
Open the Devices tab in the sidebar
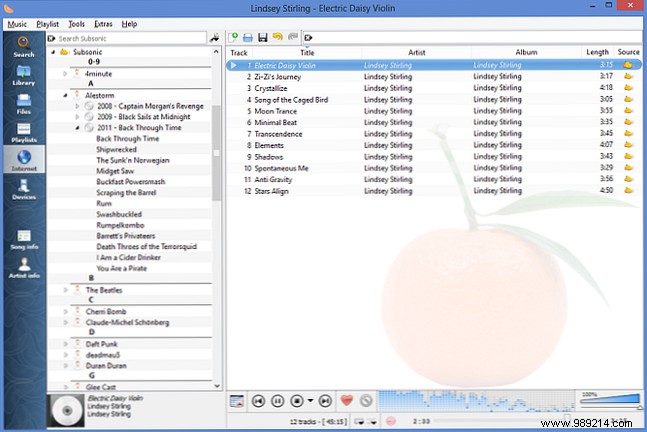click(24, 189)
